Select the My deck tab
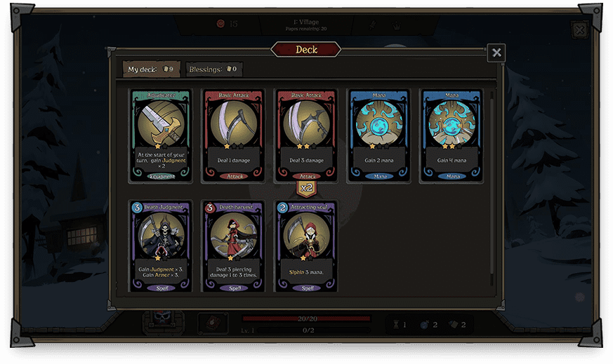613x364 pixels. pos(151,69)
